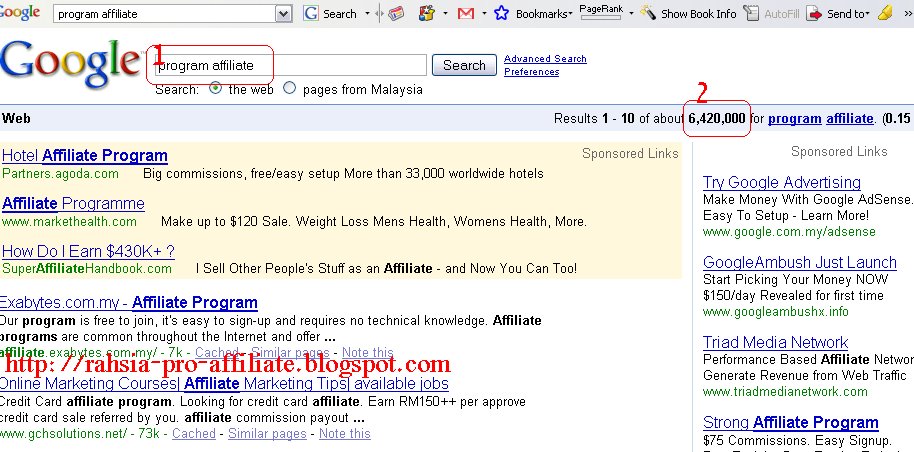This screenshot has height=452, width=914.
Task: Click the Send to icon
Action: (x=814, y=13)
